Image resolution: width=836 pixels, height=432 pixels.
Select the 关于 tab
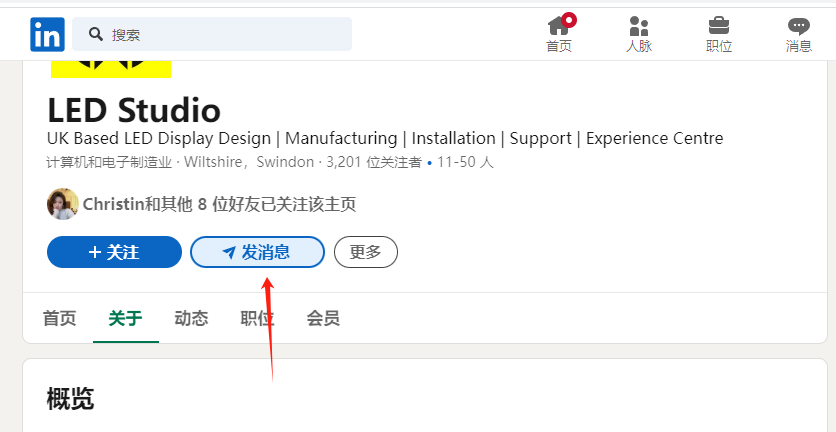[125, 318]
